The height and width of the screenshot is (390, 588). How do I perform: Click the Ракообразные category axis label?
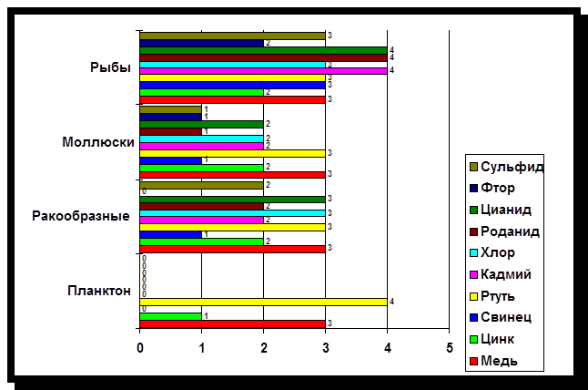(x=80, y=216)
